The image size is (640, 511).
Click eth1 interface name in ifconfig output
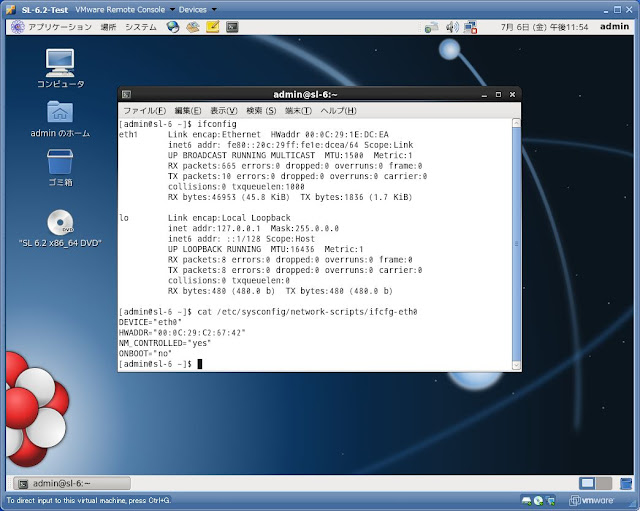click(128, 134)
